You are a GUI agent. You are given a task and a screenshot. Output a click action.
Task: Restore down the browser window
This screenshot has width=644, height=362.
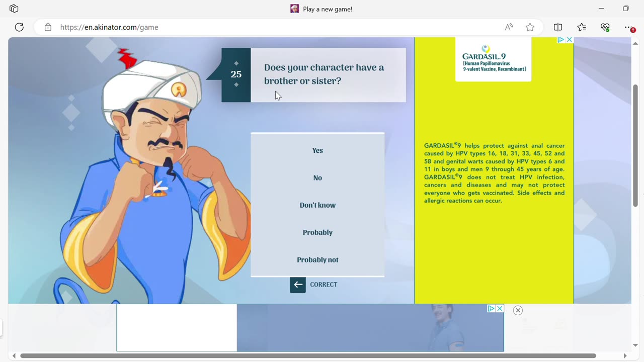(626, 9)
